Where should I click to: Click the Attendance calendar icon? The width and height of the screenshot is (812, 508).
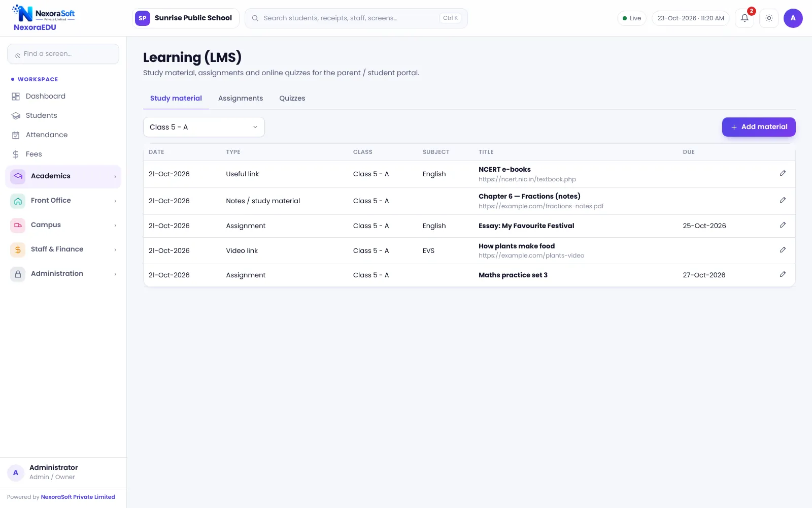(x=16, y=135)
